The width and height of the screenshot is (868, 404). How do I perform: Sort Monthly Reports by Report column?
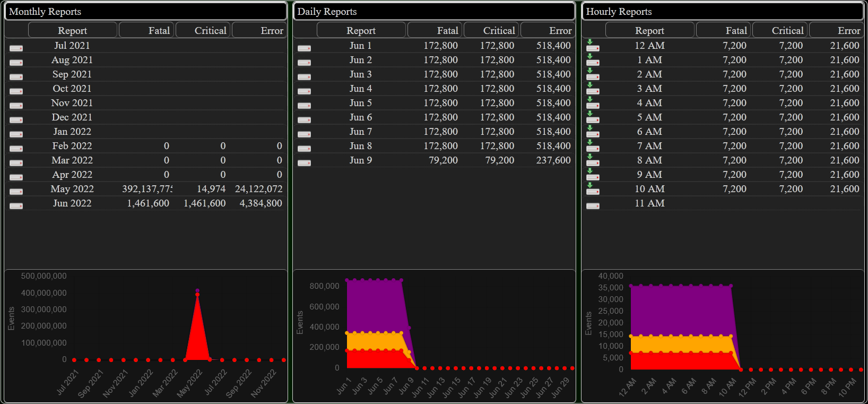(72, 30)
